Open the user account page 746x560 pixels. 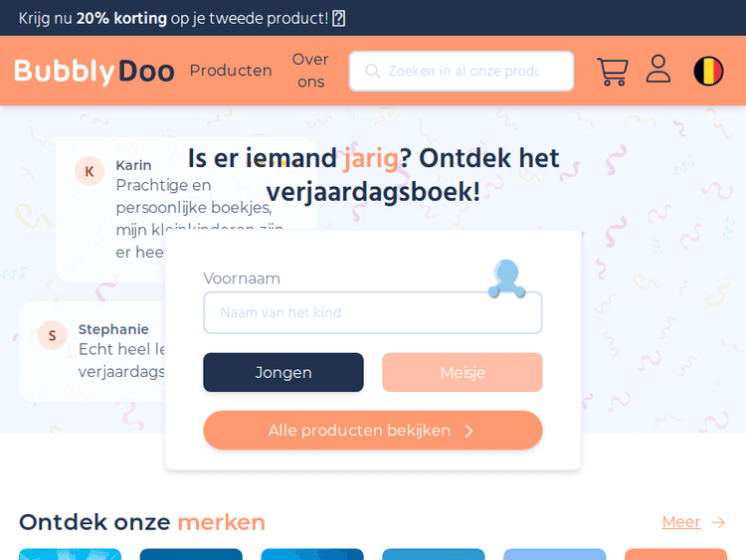pos(658,70)
